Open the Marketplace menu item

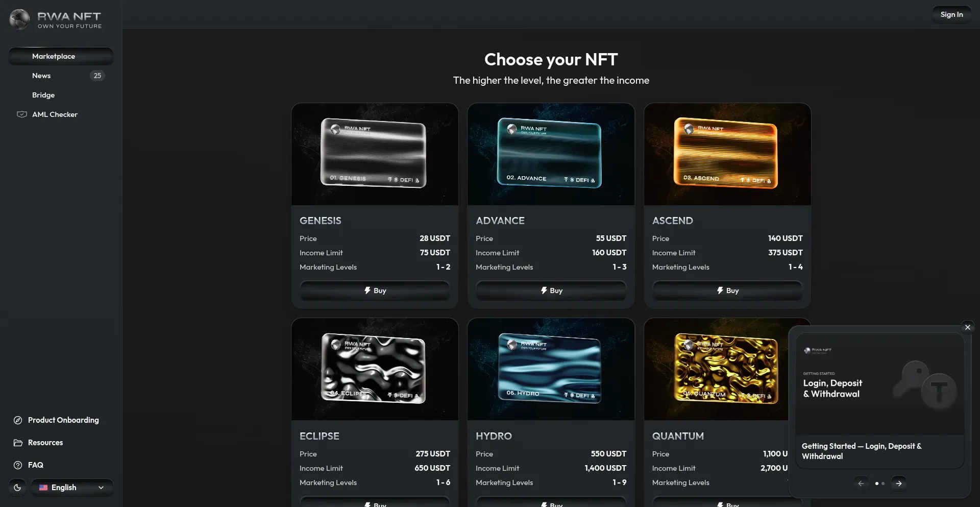[x=61, y=56]
